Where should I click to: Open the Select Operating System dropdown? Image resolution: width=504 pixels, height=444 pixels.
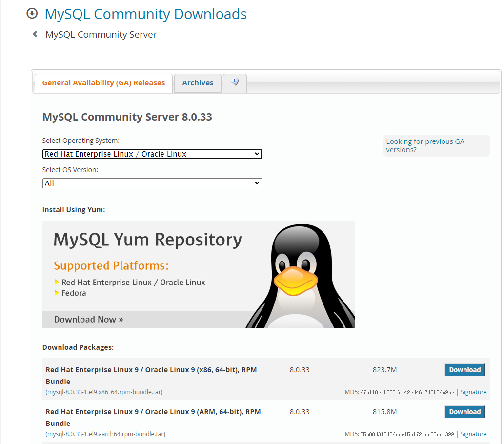pos(152,154)
